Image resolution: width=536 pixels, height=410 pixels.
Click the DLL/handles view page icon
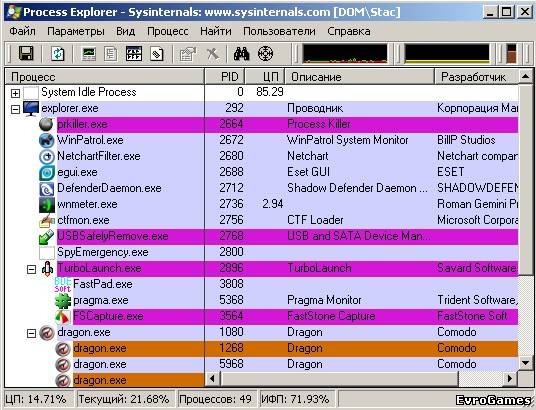coord(157,54)
